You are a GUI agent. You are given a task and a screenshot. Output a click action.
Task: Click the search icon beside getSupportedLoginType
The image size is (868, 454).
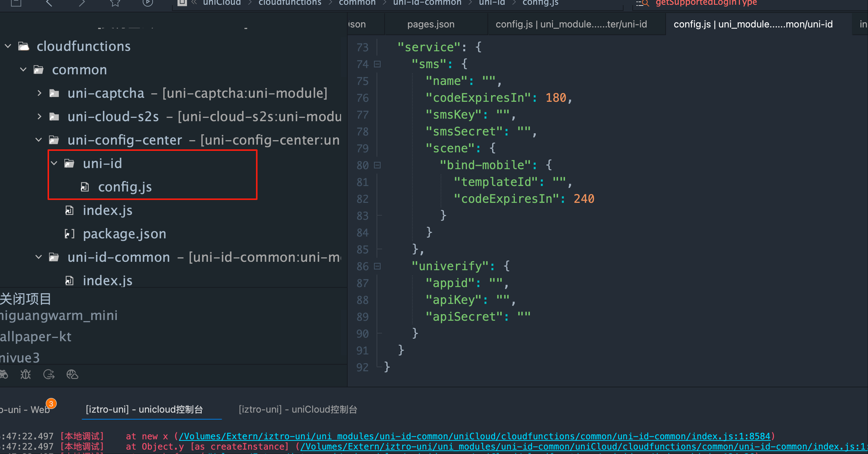pyautogui.click(x=643, y=3)
